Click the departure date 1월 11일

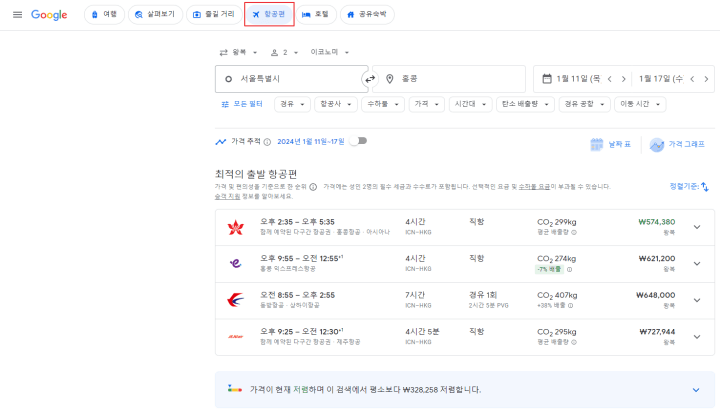[578, 79]
